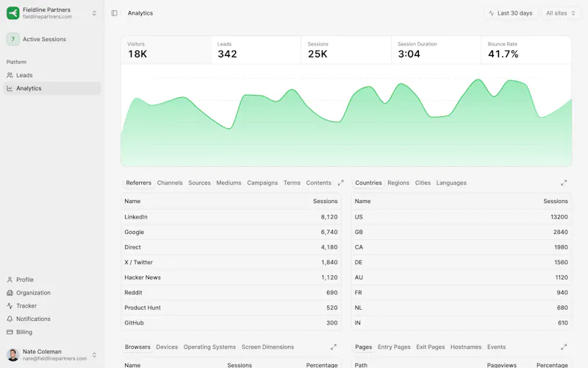Open the Notifications page link
Screen dimensions: 588x368
[x=52, y=319]
